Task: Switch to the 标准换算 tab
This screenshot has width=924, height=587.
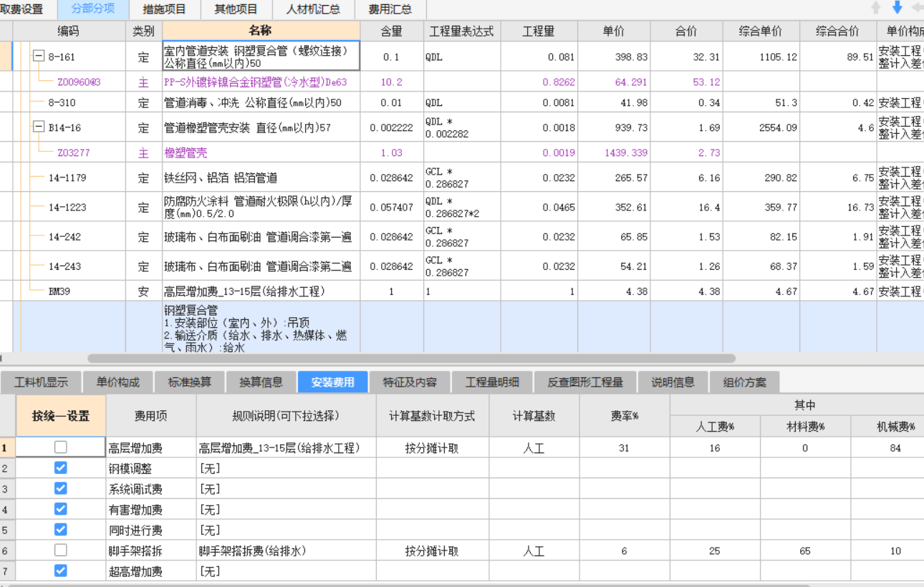Action: coord(190,382)
